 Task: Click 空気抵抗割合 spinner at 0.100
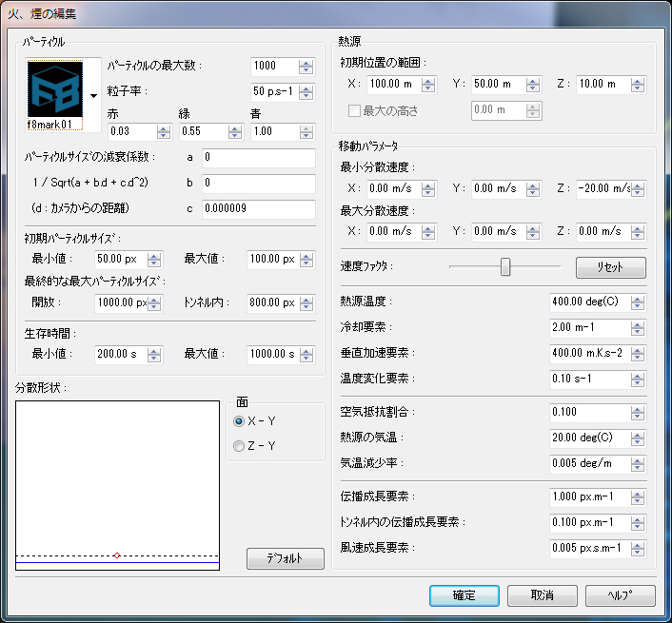(638, 413)
